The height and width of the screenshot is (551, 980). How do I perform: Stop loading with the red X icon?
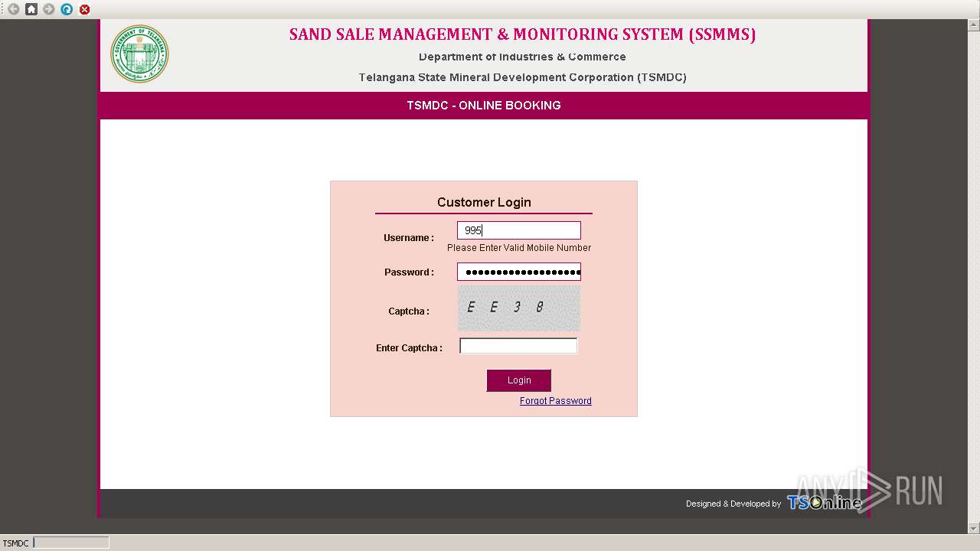coord(84,9)
